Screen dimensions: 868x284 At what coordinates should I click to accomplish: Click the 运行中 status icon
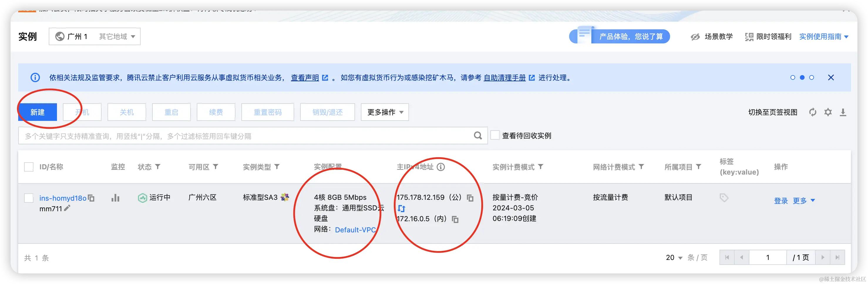[142, 198]
